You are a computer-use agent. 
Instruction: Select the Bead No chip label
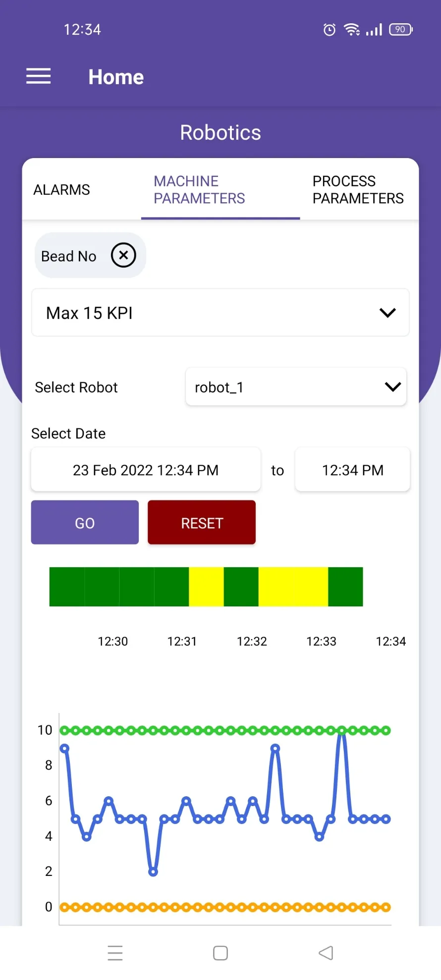point(69,256)
